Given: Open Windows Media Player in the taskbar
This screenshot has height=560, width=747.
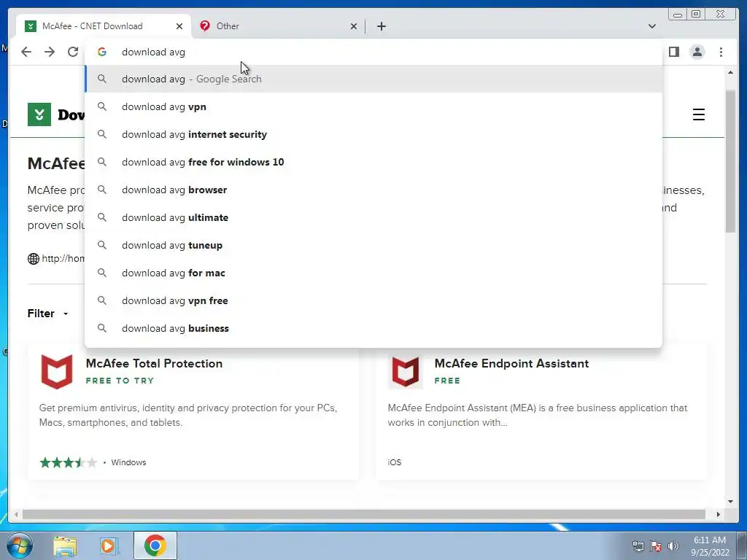Looking at the screenshot, I should click(x=109, y=546).
